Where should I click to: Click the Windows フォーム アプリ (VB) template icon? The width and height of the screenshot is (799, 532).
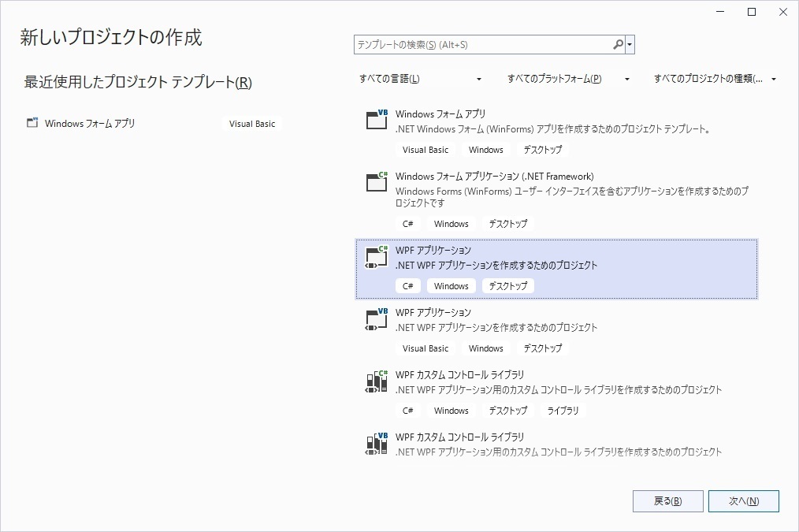pyautogui.click(x=376, y=119)
